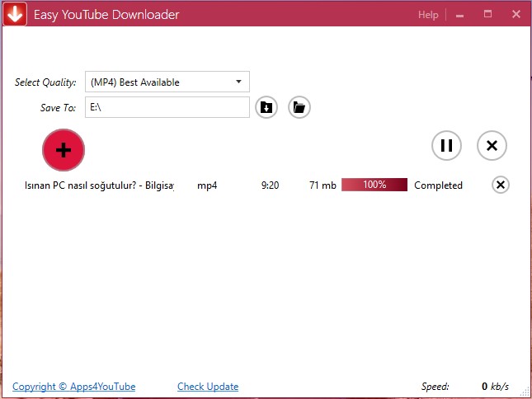Open the Copyright © Apps4YouTube link
The width and height of the screenshot is (532, 399).
click(x=73, y=387)
